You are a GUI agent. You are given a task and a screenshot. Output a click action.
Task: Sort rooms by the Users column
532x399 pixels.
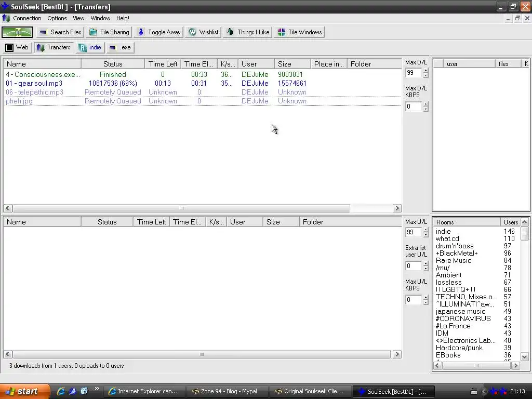point(511,222)
